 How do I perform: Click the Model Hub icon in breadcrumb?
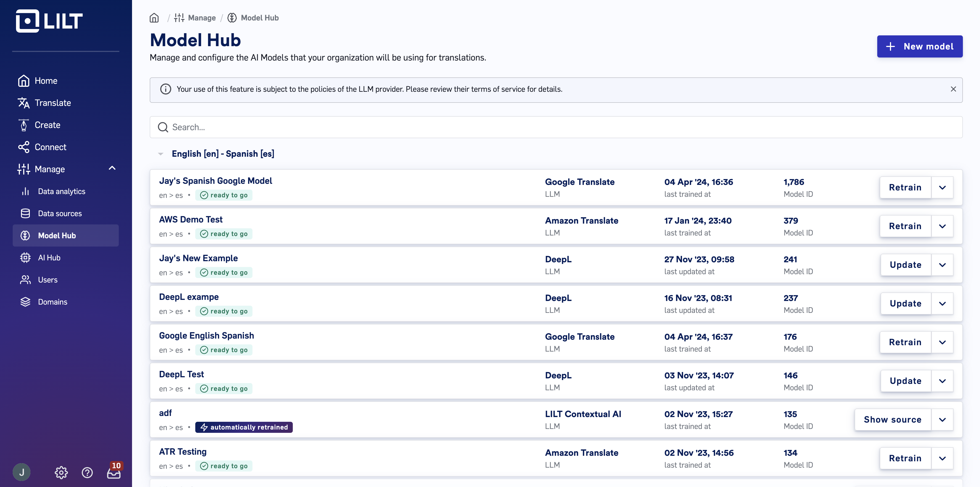(232, 18)
